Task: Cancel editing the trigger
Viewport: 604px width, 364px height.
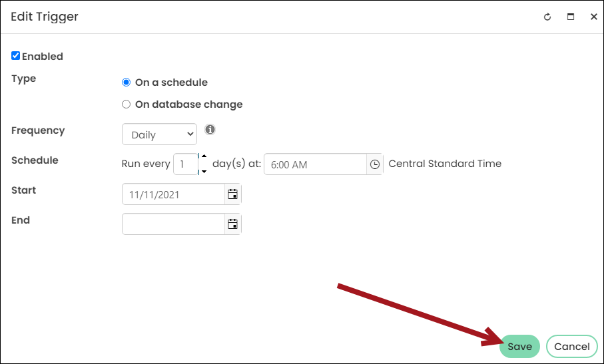Action: click(571, 346)
